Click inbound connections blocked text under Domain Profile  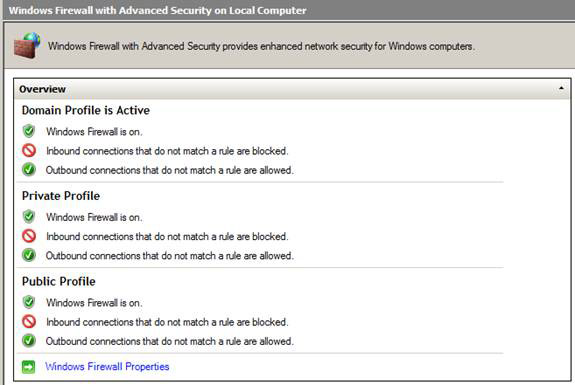pos(167,151)
